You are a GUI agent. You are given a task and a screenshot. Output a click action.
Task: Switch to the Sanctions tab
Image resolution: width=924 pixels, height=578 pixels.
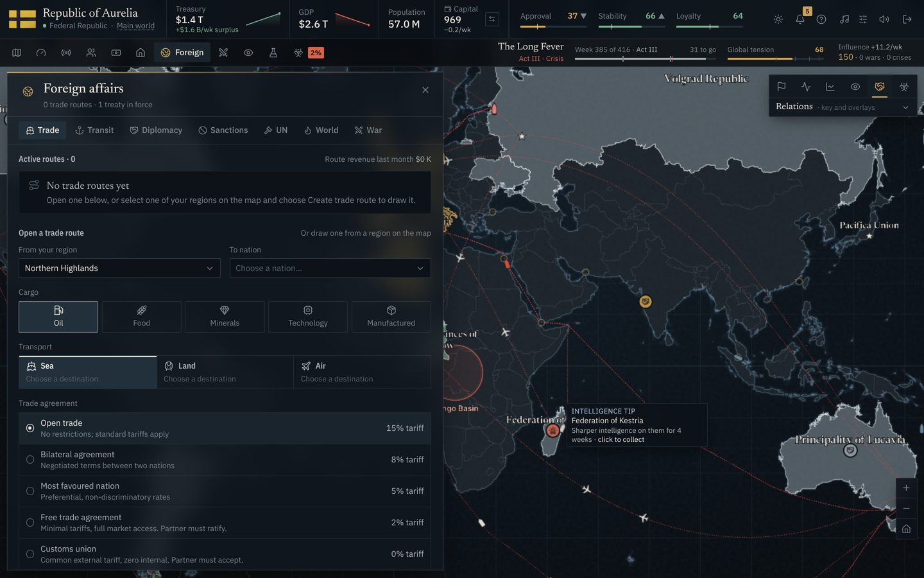[223, 130]
